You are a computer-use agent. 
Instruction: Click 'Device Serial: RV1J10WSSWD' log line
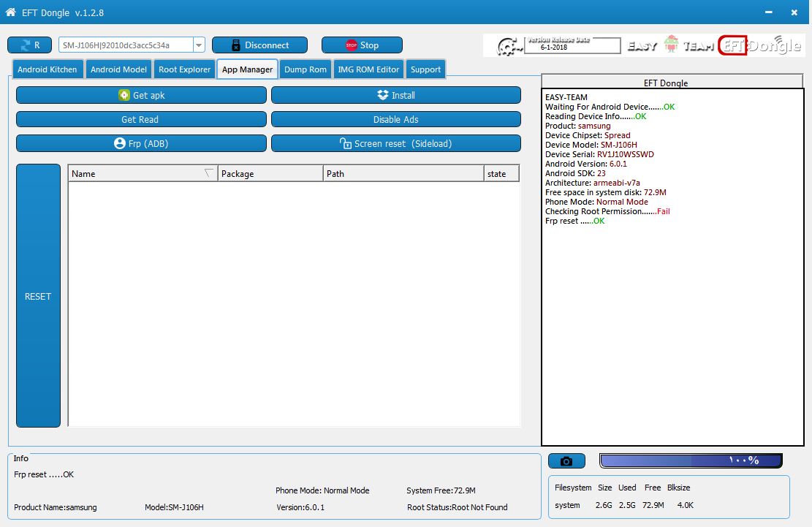coord(599,154)
